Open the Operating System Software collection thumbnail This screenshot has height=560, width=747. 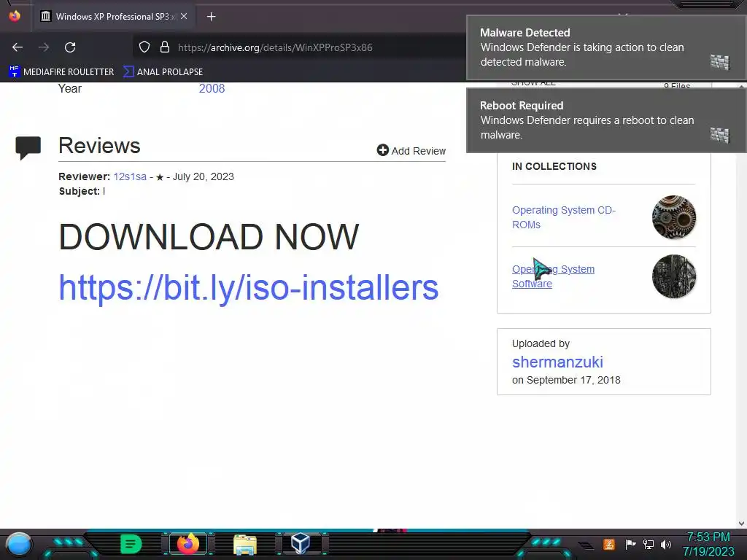pyautogui.click(x=673, y=276)
